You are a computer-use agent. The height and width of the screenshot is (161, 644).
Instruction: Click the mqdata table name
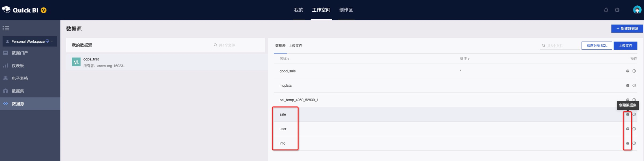tap(285, 85)
